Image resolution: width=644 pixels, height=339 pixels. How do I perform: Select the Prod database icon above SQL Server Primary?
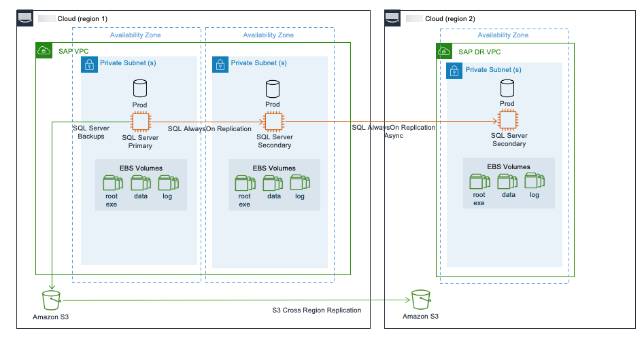pyautogui.click(x=140, y=88)
